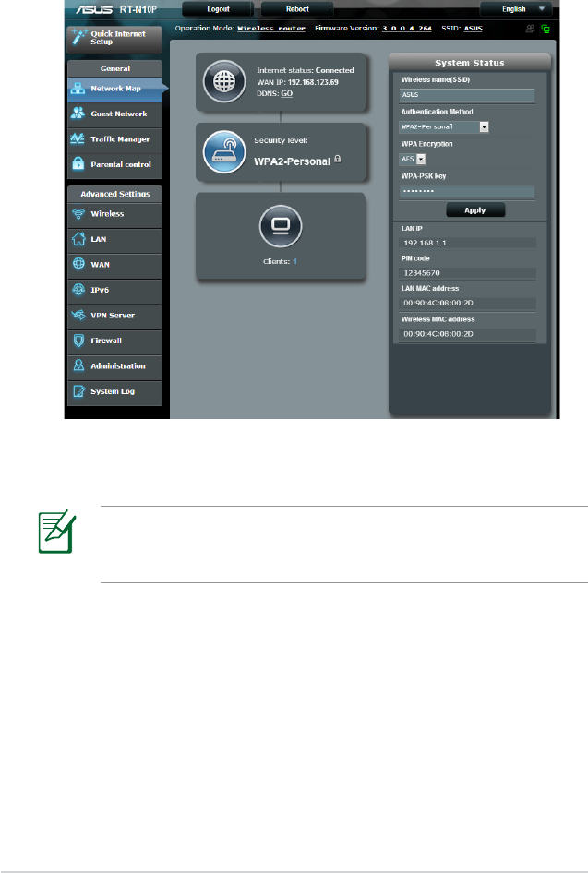
Task: Click the Firewall shield icon
Action: (78, 341)
